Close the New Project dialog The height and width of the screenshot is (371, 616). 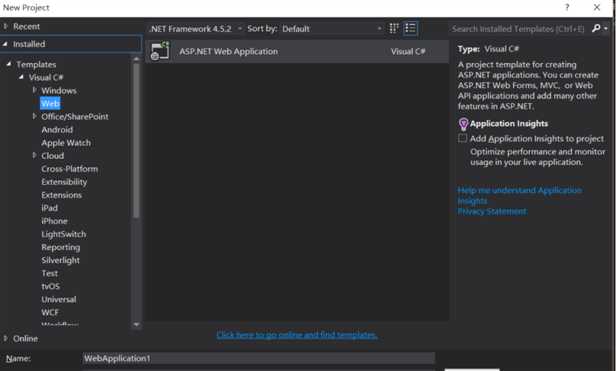[x=597, y=7]
